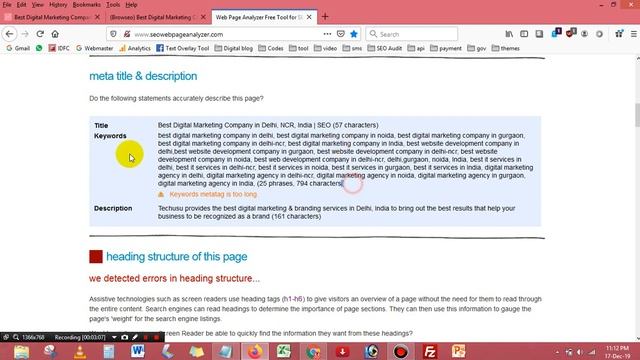Image resolution: width=640 pixels, height=360 pixels.
Task: Open Google Chrome from the taskbar
Action: (x=313, y=351)
